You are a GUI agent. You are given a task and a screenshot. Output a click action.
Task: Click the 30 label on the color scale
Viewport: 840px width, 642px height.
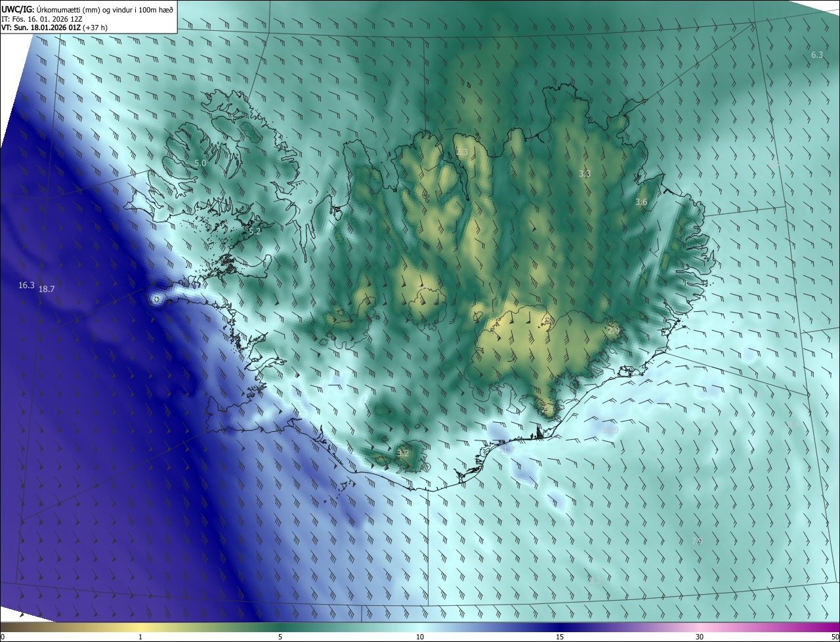tap(700, 637)
